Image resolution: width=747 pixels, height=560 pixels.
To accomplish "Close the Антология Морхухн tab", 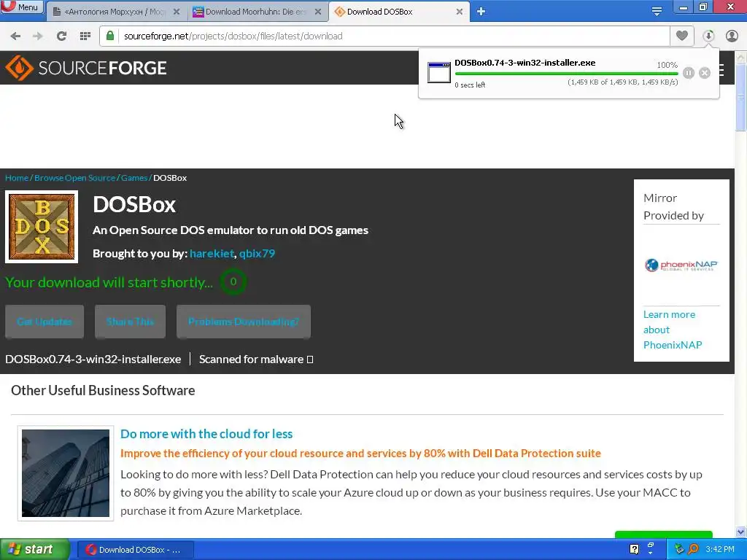I will (177, 12).
